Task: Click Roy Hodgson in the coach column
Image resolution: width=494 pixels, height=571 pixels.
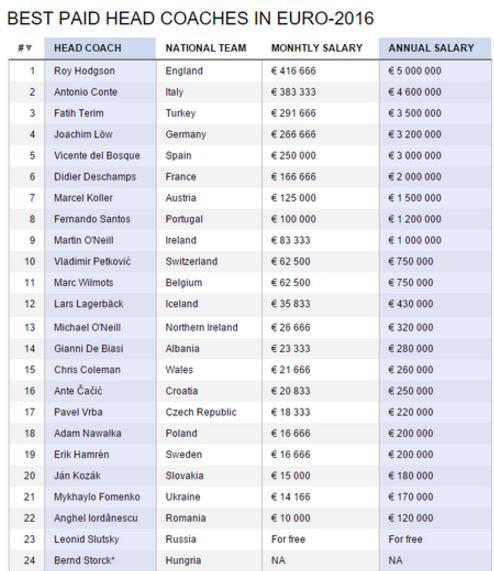Action: coord(84,71)
